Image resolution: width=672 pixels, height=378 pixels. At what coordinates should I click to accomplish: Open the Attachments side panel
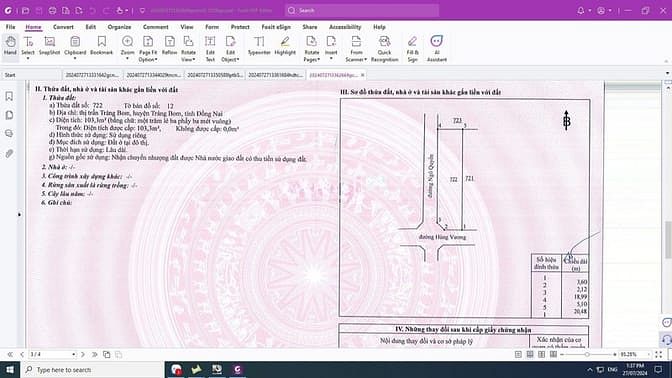9,153
